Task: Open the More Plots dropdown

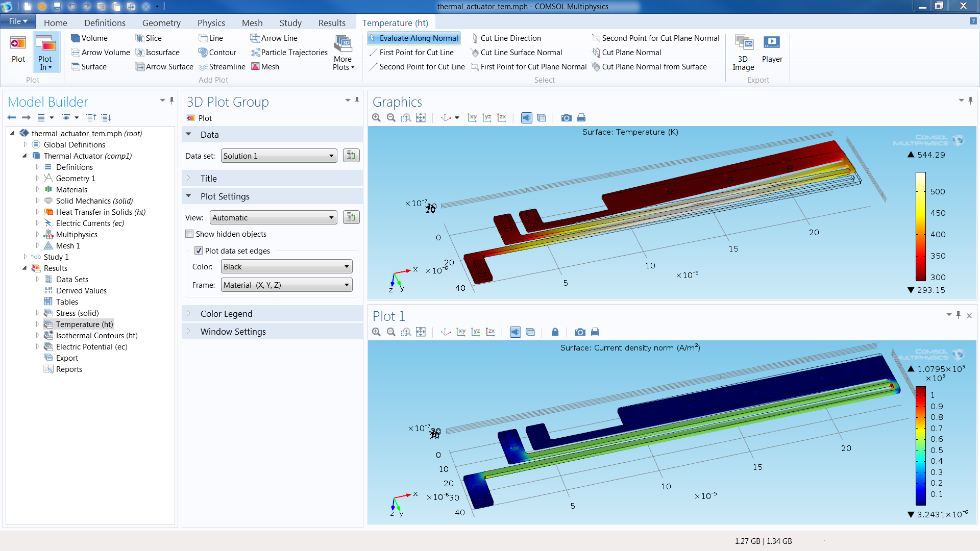Action: 343,53
